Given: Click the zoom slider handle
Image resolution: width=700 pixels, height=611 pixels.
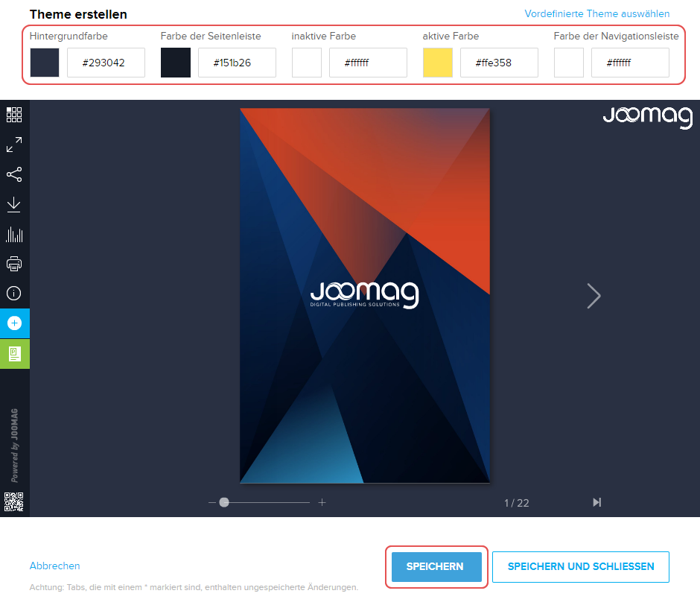Looking at the screenshot, I should [x=224, y=502].
